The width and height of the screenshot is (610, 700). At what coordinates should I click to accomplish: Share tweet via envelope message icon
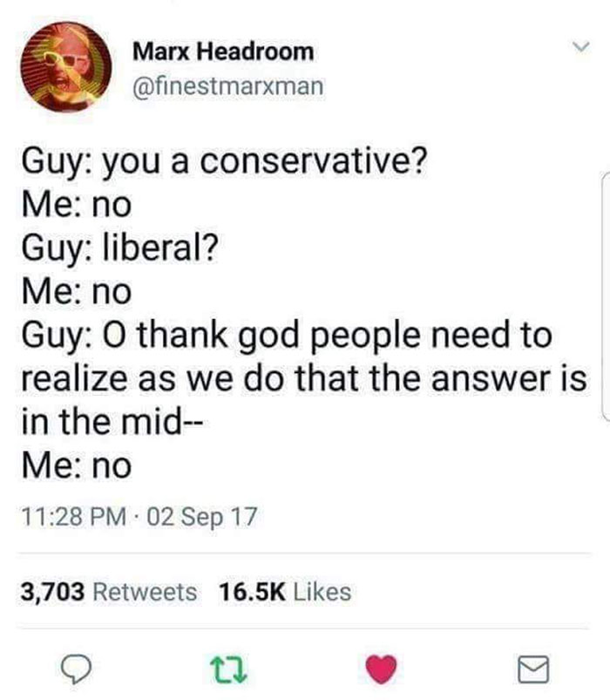[x=533, y=669]
